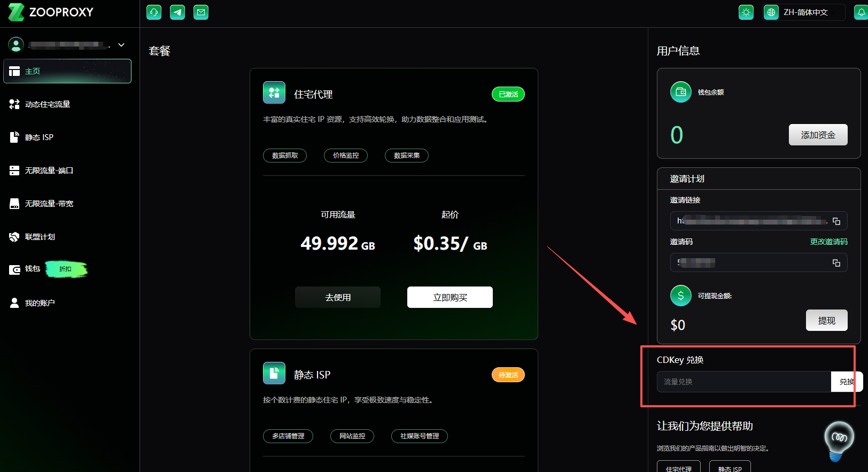Open the ZH-简体中文 language selector
The height and width of the screenshot is (472, 868).
point(804,12)
